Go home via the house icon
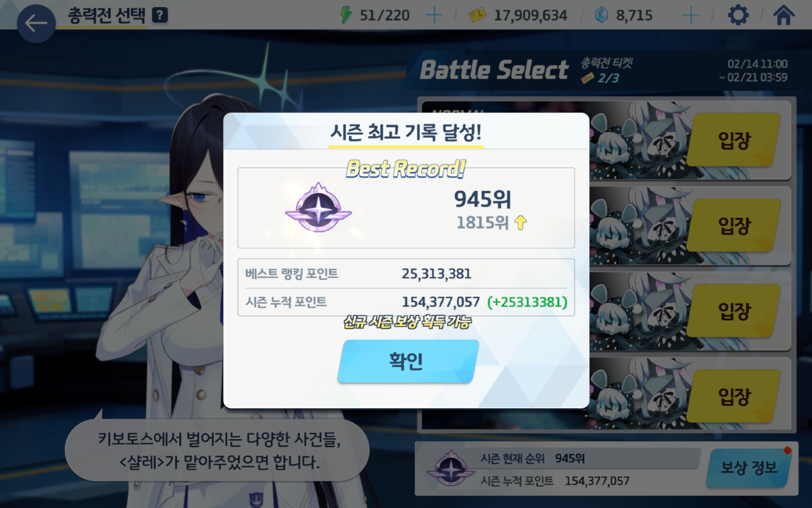 pyautogui.click(x=784, y=15)
